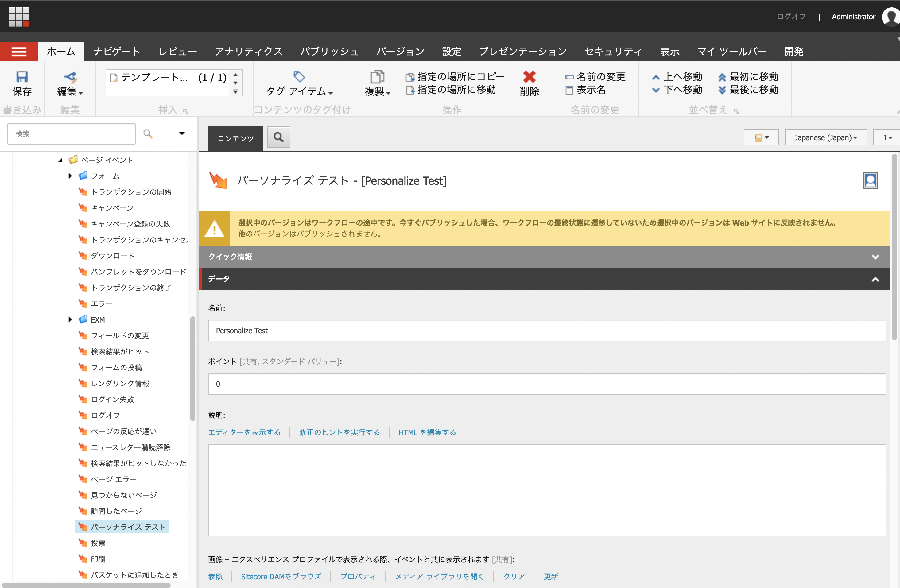
Task: Click 修正のヒントを実行する link
Action: point(339,432)
